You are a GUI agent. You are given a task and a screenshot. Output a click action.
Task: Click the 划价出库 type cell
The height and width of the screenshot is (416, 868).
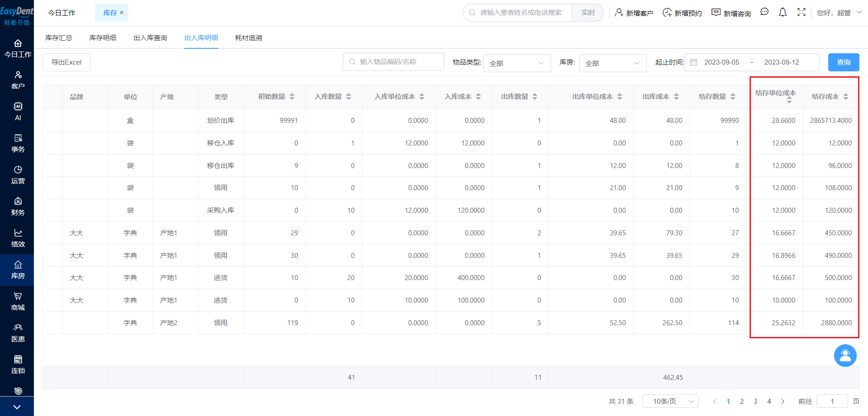click(221, 121)
